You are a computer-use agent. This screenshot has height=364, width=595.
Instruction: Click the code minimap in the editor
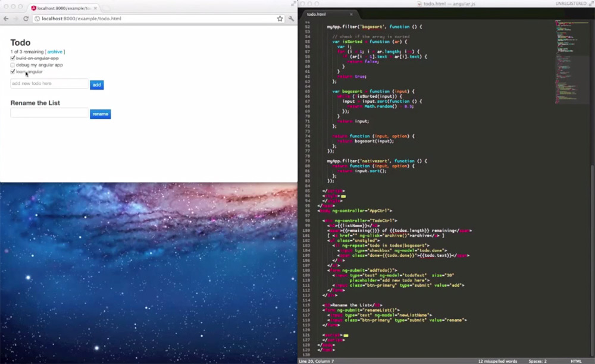(x=572, y=61)
